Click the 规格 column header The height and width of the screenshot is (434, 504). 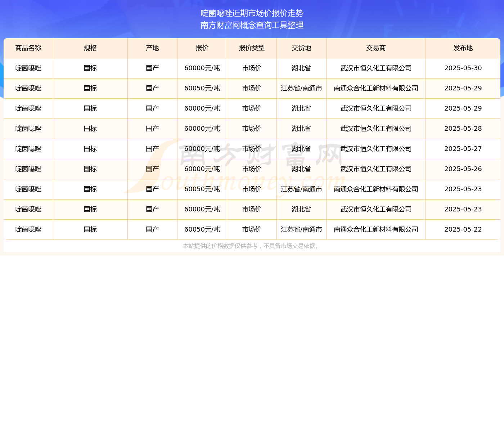pyautogui.click(x=90, y=48)
